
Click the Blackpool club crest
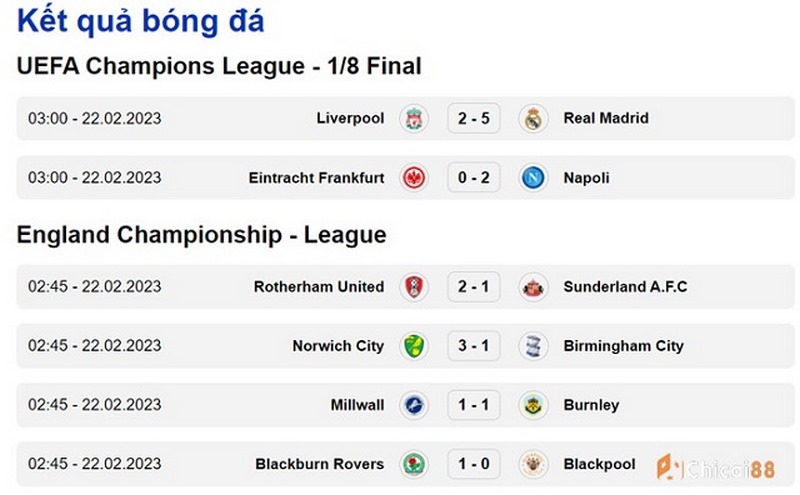coord(533,464)
